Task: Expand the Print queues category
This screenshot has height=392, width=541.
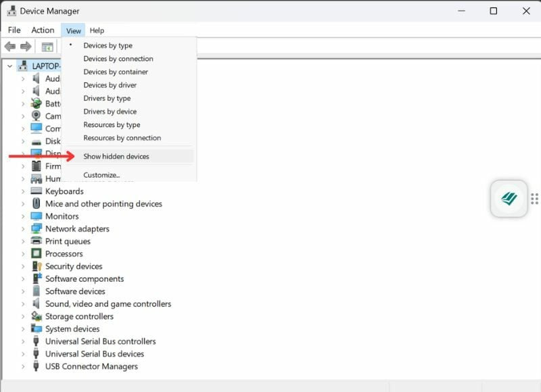Action: [23, 241]
